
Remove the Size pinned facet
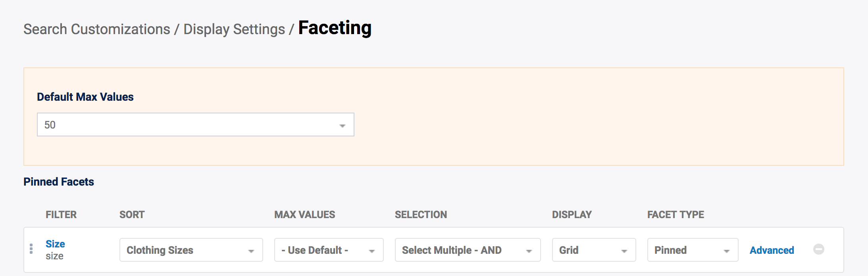pos(818,249)
